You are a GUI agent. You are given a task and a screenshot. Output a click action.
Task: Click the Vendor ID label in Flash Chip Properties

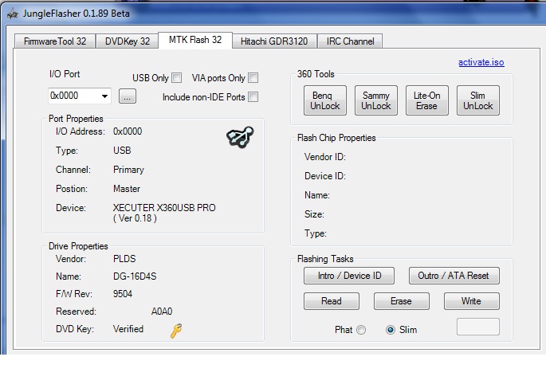(x=325, y=157)
